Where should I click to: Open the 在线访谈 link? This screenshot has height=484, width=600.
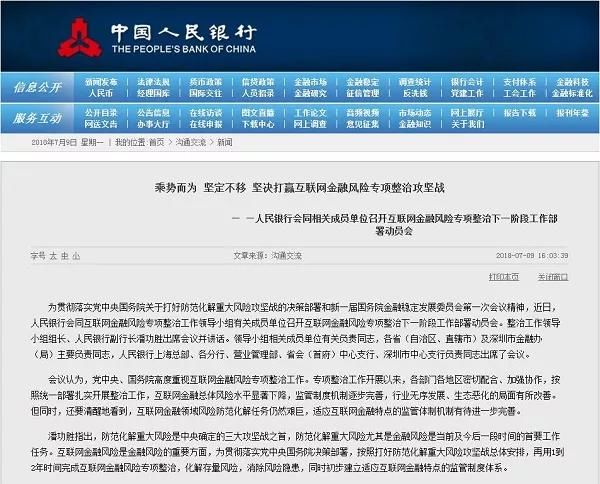205,113
